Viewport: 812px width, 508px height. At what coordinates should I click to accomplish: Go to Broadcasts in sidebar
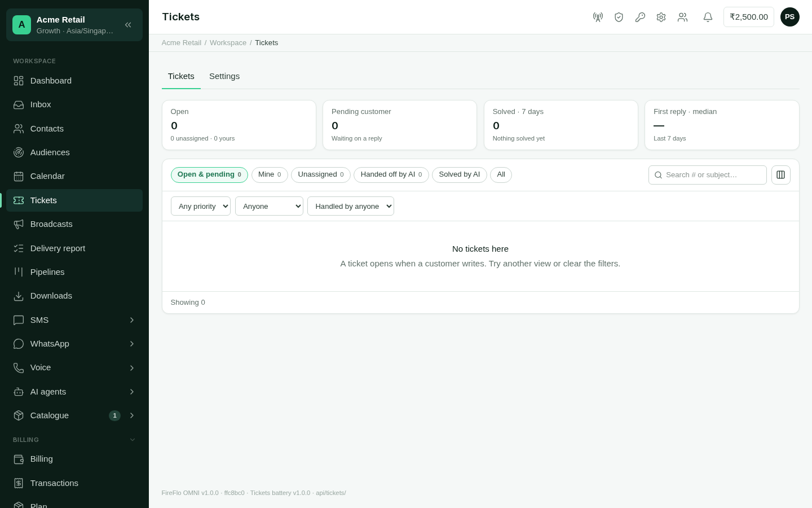pos(74,224)
